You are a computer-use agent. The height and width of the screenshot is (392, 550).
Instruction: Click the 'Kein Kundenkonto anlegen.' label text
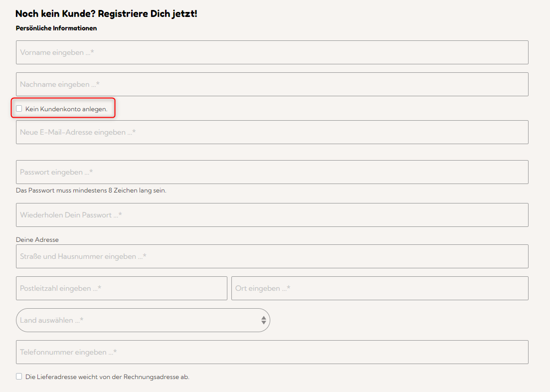(66, 109)
